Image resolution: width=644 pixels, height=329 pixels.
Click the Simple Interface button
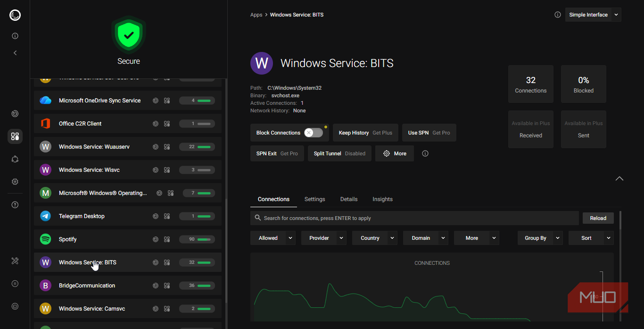pyautogui.click(x=588, y=15)
